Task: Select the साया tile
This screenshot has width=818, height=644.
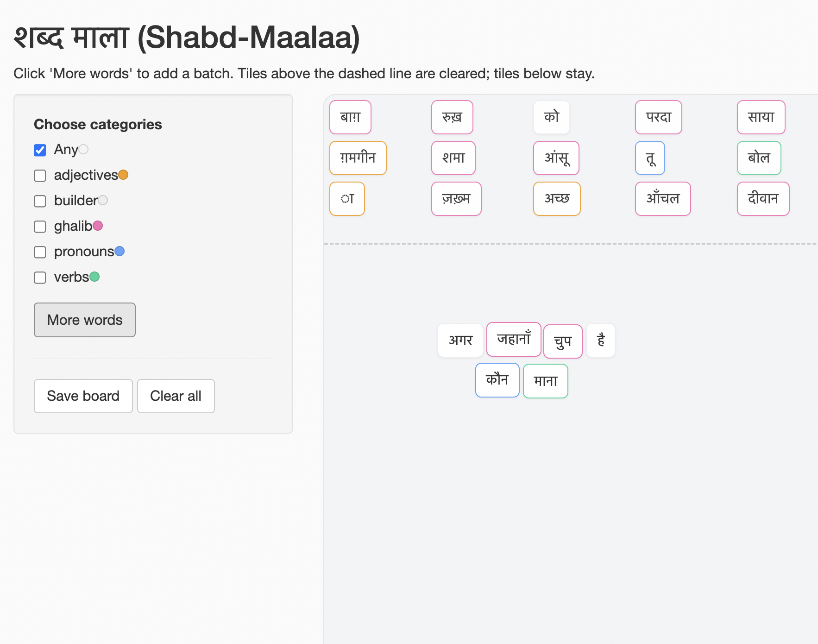Action: pyautogui.click(x=761, y=117)
